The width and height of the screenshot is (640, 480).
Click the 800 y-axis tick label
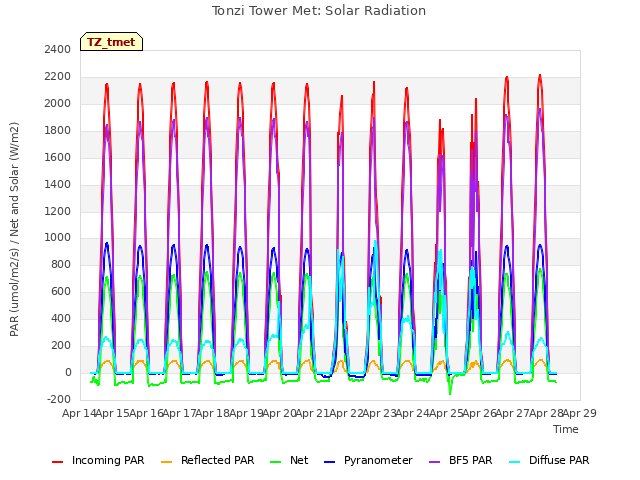coord(61,264)
